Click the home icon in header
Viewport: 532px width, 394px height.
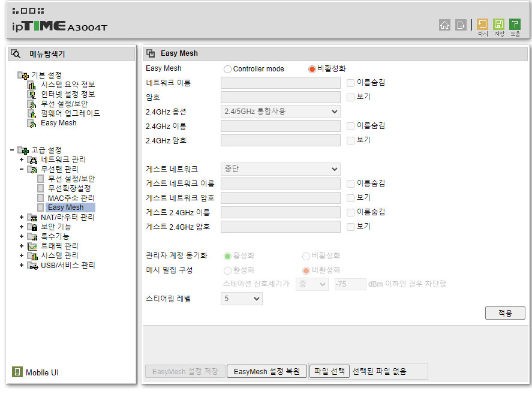click(444, 25)
